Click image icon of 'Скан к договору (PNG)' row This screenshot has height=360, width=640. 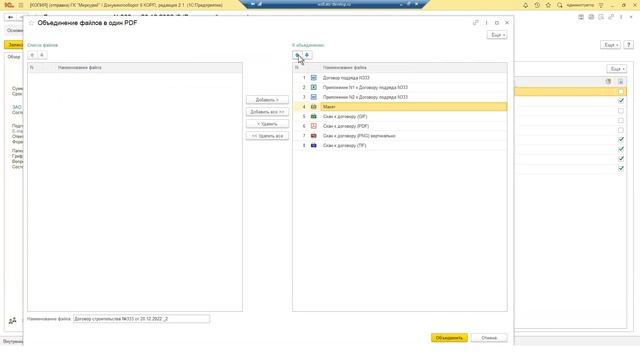coord(313,136)
